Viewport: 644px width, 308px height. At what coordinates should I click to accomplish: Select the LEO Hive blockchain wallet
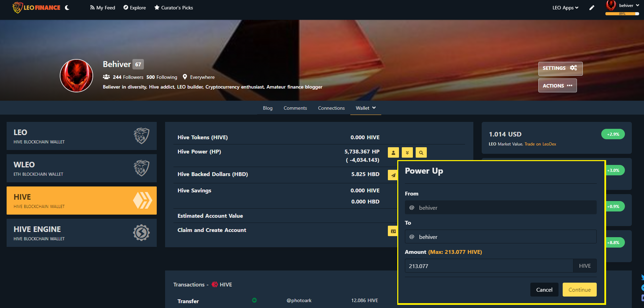click(82, 136)
